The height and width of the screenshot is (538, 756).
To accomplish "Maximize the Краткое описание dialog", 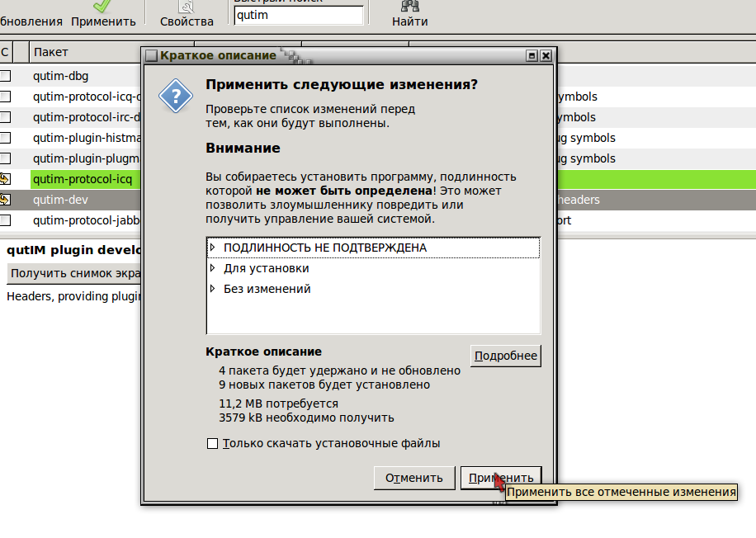I will tap(532, 55).
